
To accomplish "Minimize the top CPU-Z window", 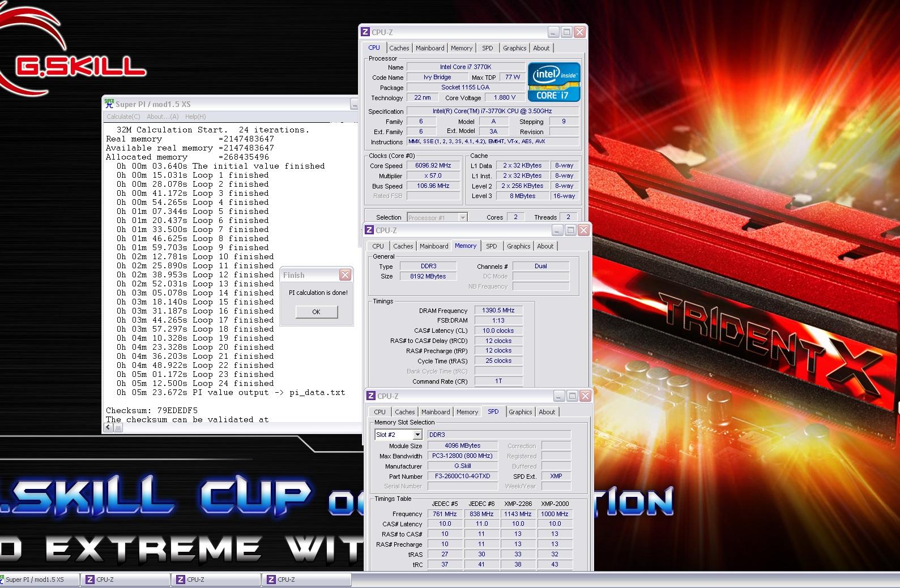I will click(x=553, y=32).
